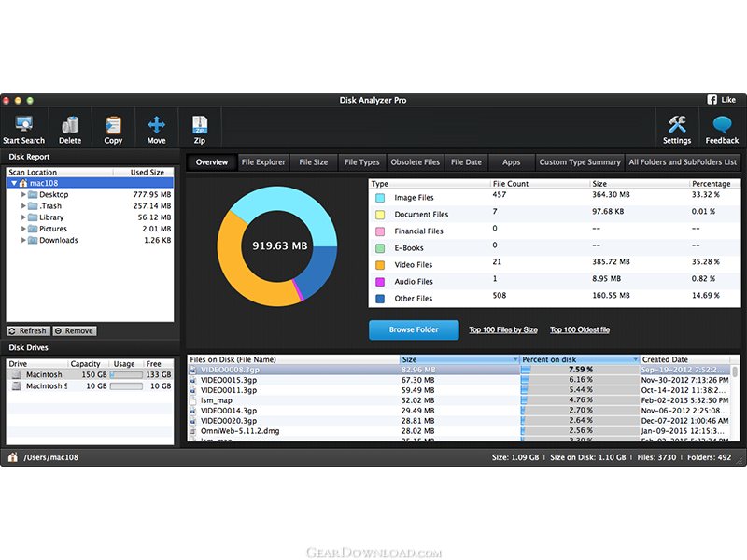
Task: Expand the .Trash folder triangle
Action: [x=22, y=205]
